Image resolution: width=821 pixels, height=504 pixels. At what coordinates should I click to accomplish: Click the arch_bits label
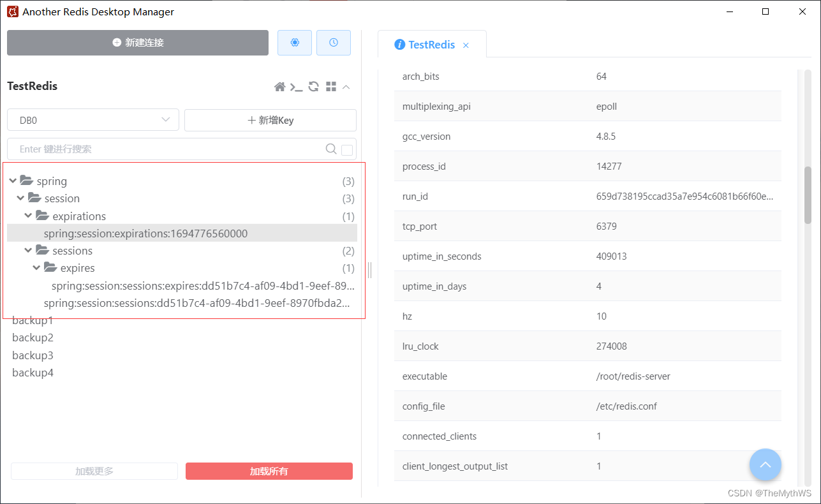pyautogui.click(x=421, y=77)
